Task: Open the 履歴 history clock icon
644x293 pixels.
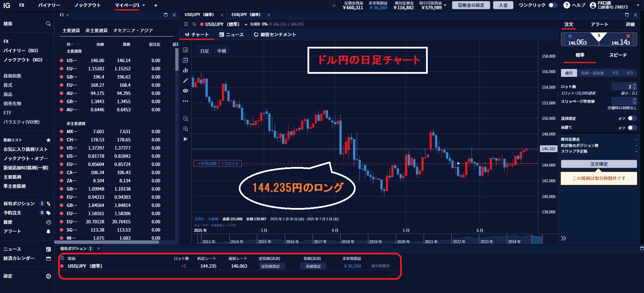Action: coord(49,222)
